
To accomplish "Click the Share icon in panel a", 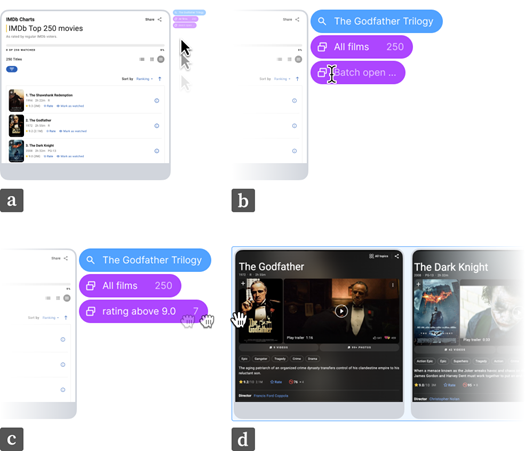I will click(x=160, y=19).
